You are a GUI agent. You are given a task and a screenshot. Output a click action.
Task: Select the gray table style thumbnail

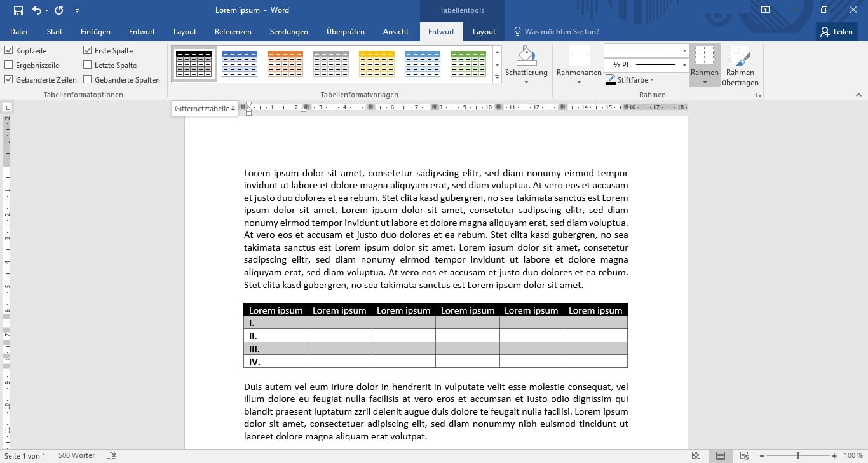click(331, 64)
